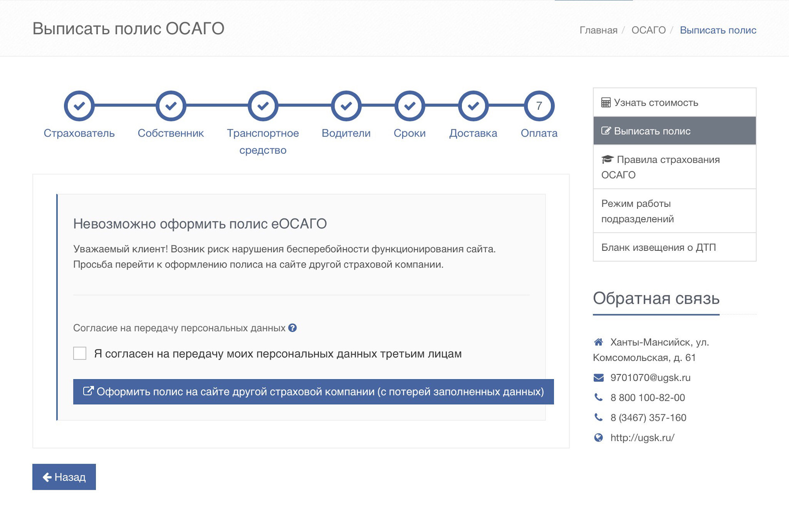This screenshot has width=789, height=532.
Task: Click heading Невозможно оформить полис еОСАГО
Action: (200, 223)
